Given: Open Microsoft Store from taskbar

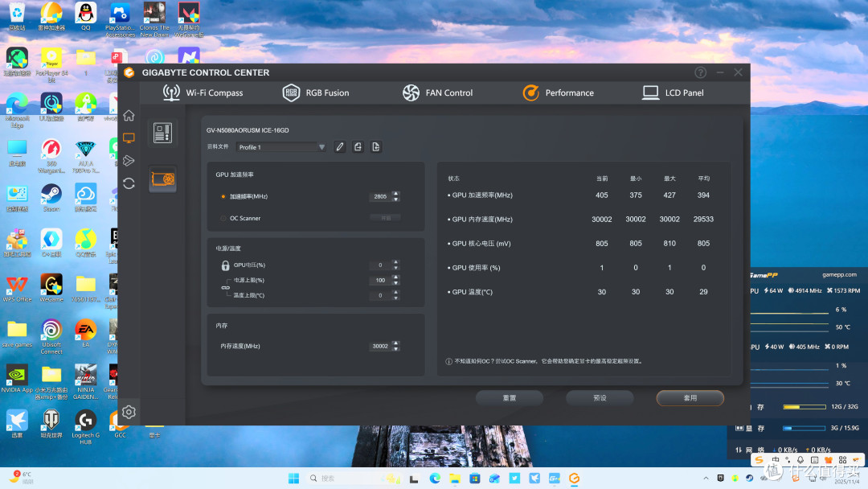Looking at the screenshot, I should pos(474,479).
